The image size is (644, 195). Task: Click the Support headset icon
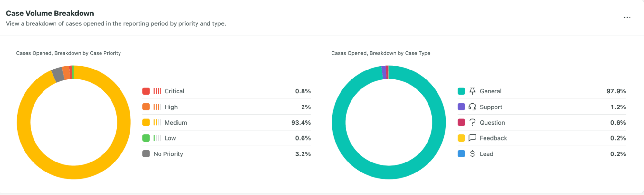click(472, 107)
